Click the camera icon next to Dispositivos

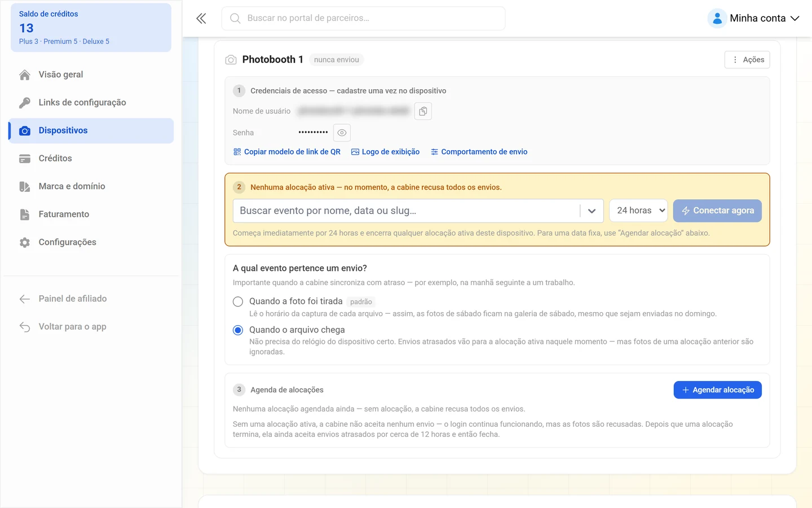tap(25, 130)
